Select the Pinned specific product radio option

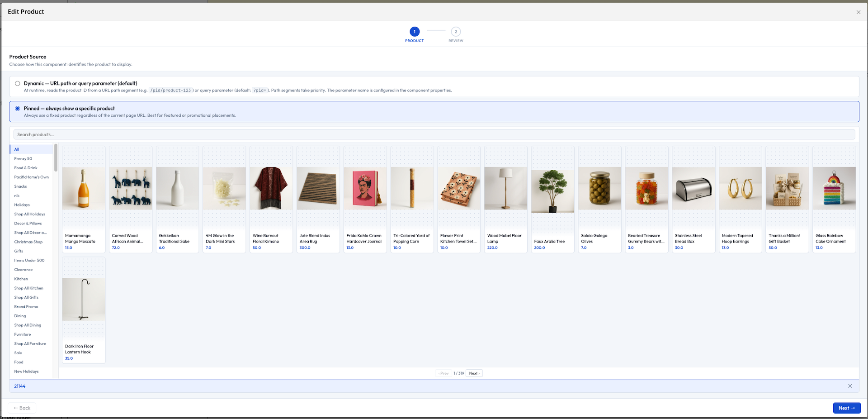(18, 109)
